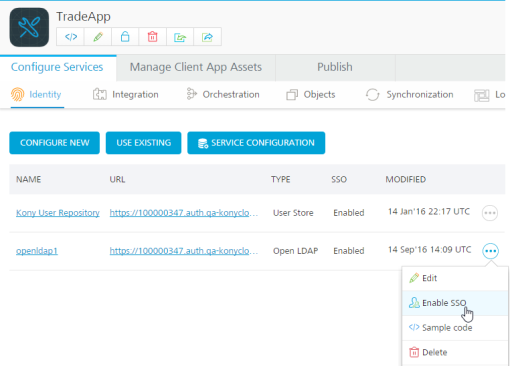This screenshot has width=510, height=366.
Task: Switch to Manage Client App Assets tab
Action: [196, 67]
